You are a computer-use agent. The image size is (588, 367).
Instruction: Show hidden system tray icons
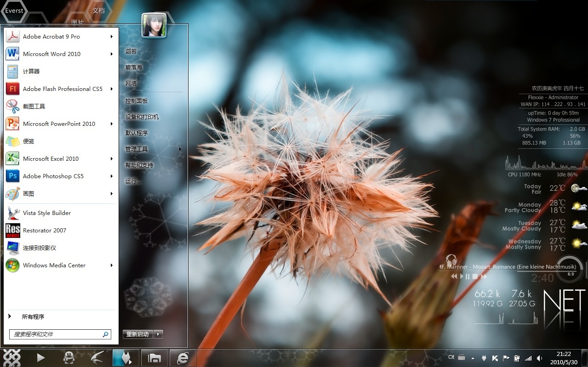click(473, 357)
